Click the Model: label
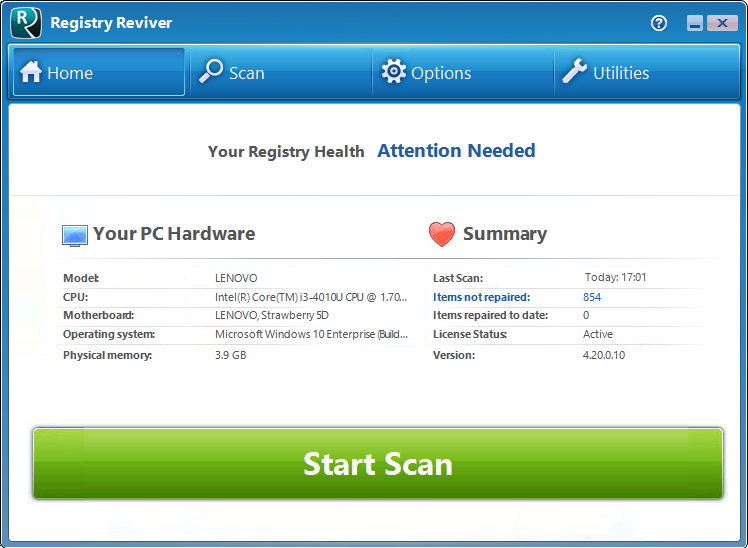This screenshot has width=748, height=548. tap(81, 278)
